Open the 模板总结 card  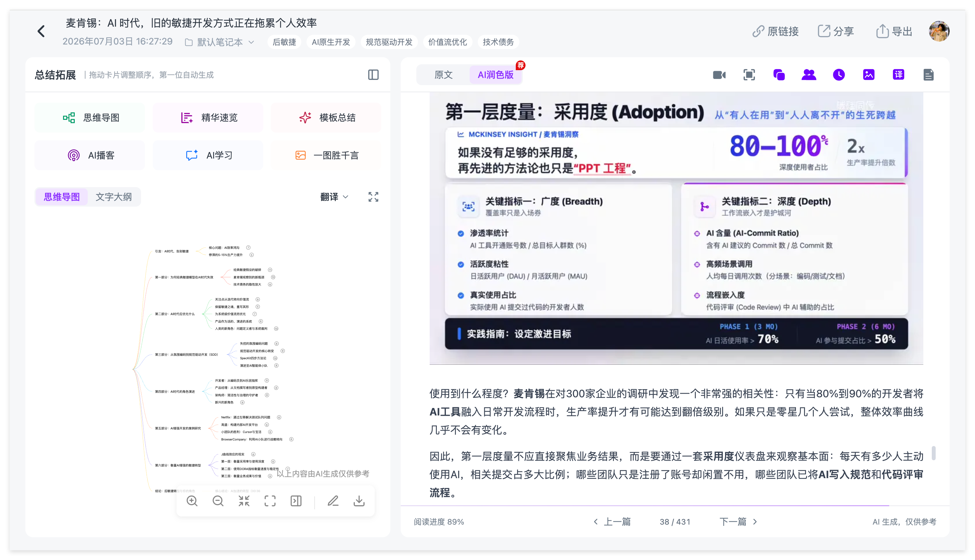point(326,118)
